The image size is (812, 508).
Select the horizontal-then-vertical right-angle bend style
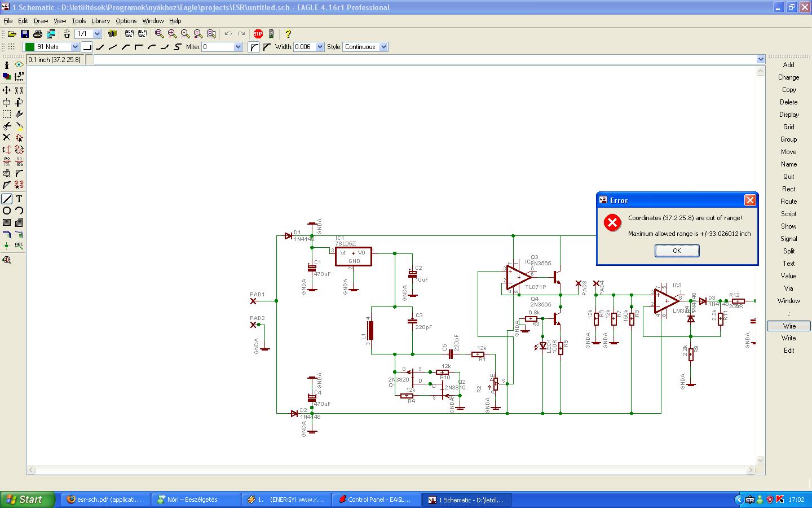[x=87, y=47]
